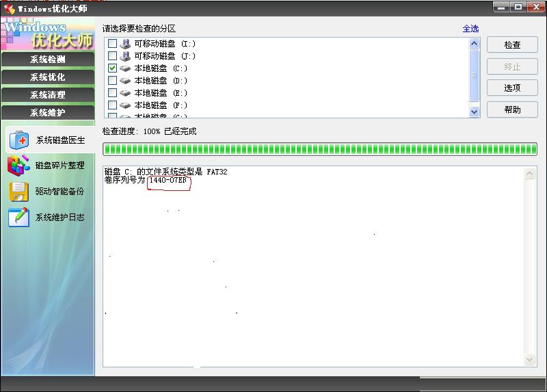Check the 可移动磁盘 (J:) checkbox
The height and width of the screenshot is (392, 547).
[x=112, y=55]
